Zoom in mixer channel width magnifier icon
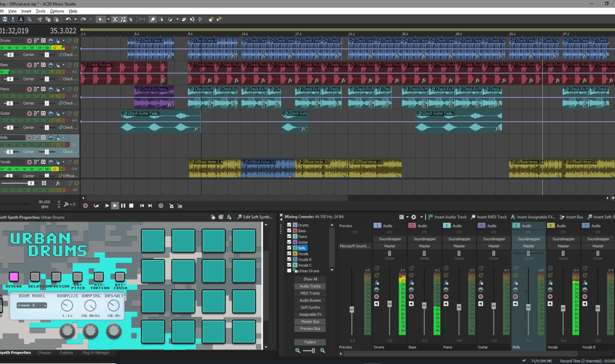 point(323,351)
